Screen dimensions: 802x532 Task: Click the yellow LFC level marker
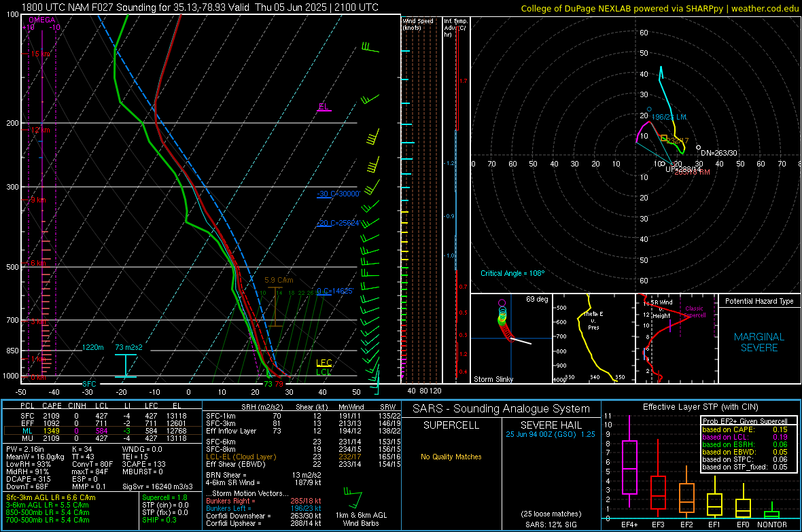click(x=324, y=363)
